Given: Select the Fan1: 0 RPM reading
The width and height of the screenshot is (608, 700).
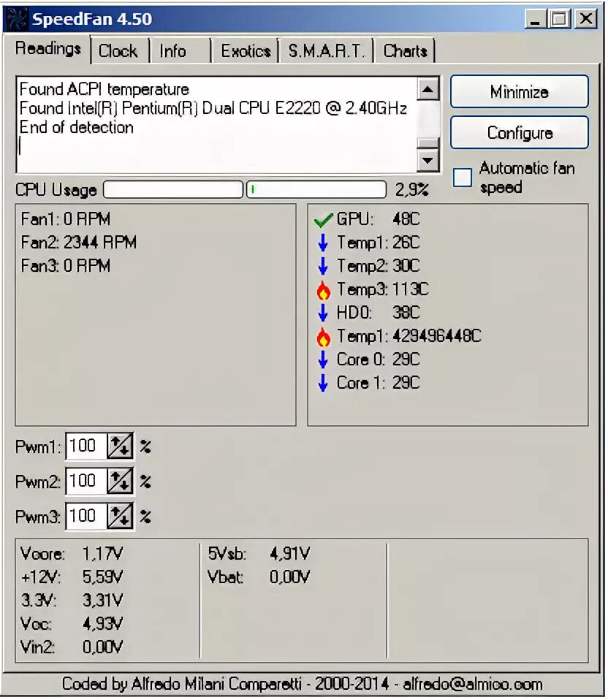Looking at the screenshot, I should pos(65,219).
